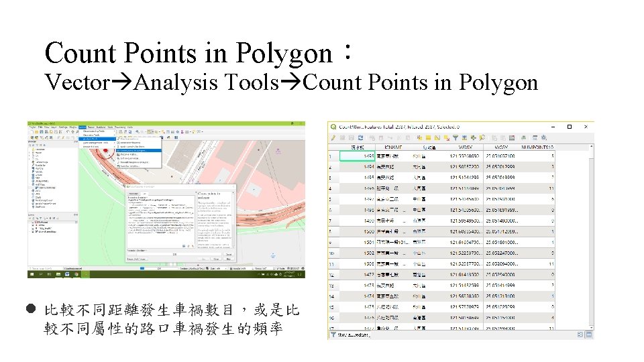Click the cut selected rows icon

[390, 138]
